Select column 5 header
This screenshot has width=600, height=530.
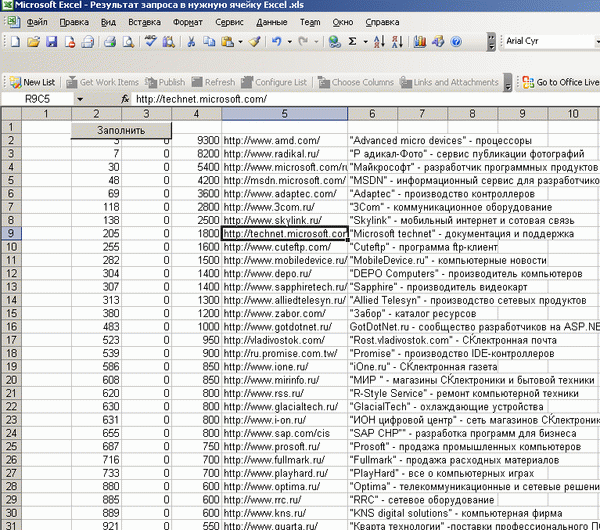pyautogui.click(x=284, y=114)
